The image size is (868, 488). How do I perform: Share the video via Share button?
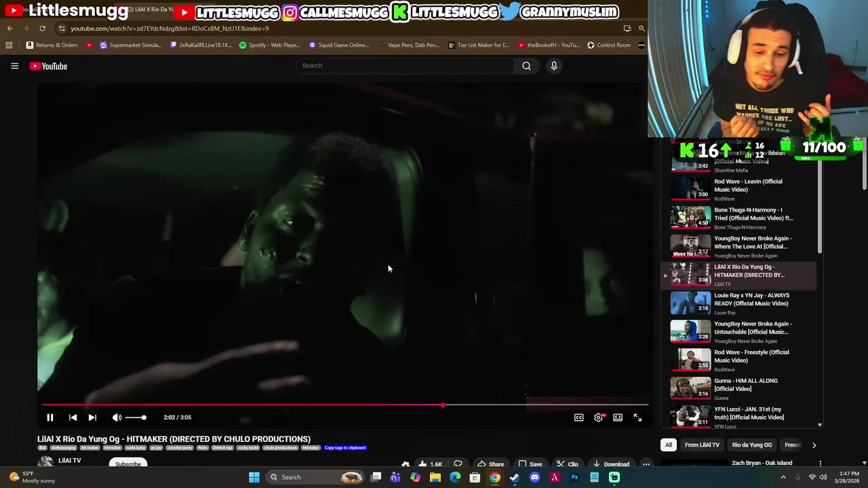pyautogui.click(x=490, y=464)
